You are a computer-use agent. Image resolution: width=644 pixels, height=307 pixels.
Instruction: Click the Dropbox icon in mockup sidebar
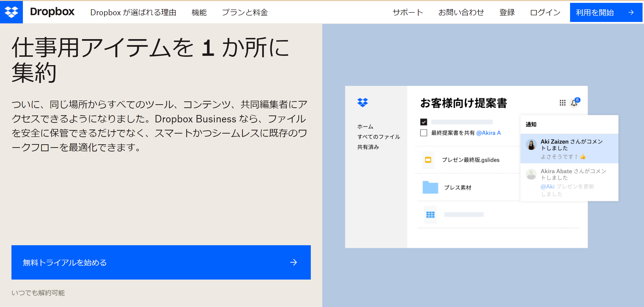coord(363,103)
